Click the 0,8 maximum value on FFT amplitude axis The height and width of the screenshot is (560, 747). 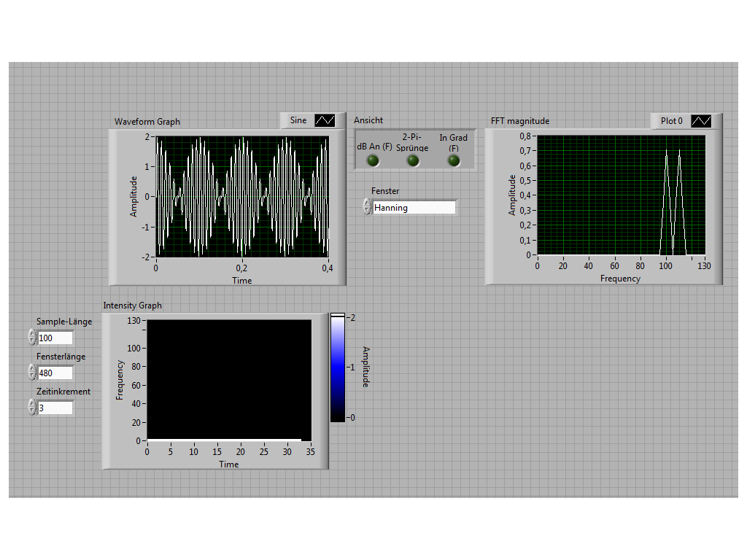525,136
